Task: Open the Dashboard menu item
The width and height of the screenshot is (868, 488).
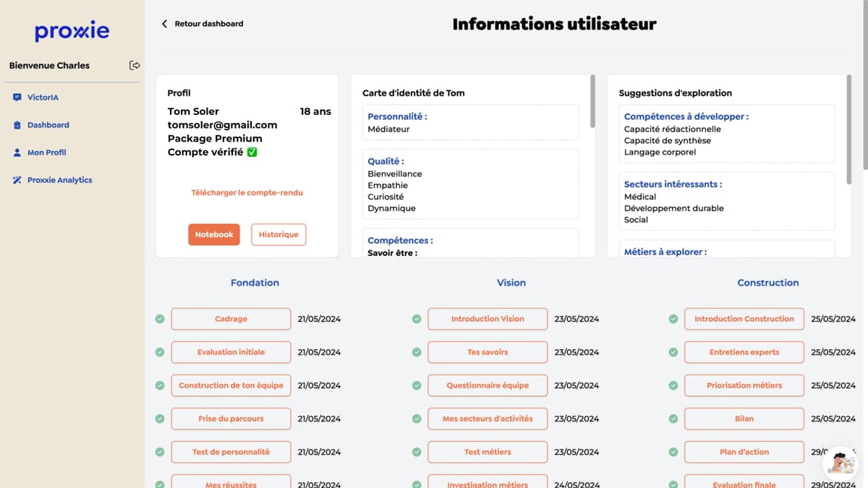Action: (x=48, y=125)
